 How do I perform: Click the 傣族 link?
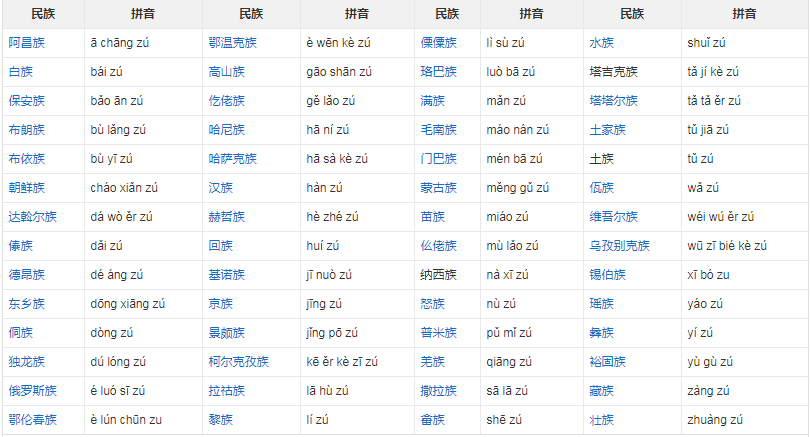point(21,245)
